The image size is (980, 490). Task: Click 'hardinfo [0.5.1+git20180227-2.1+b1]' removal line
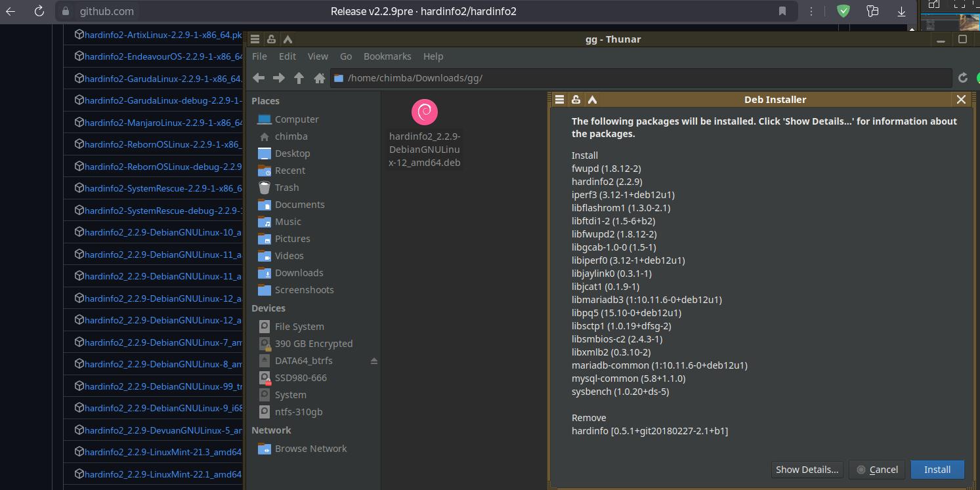(650, 431)
